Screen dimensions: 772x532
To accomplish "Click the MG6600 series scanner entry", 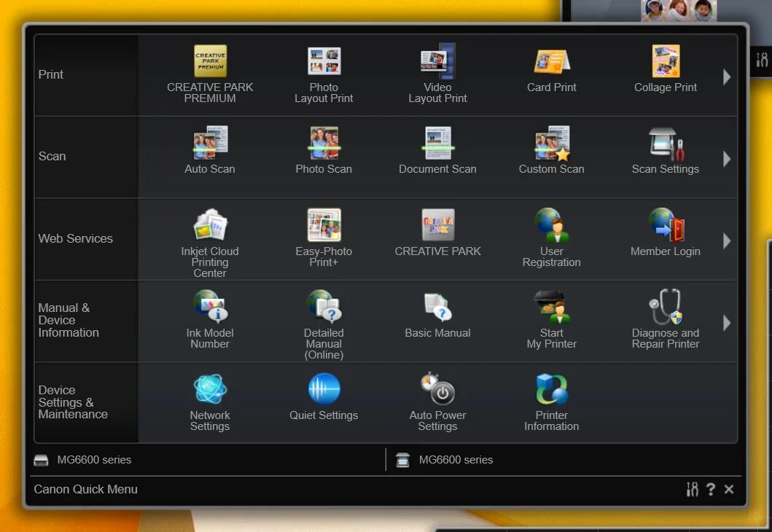I will click(x=445, y=460).
